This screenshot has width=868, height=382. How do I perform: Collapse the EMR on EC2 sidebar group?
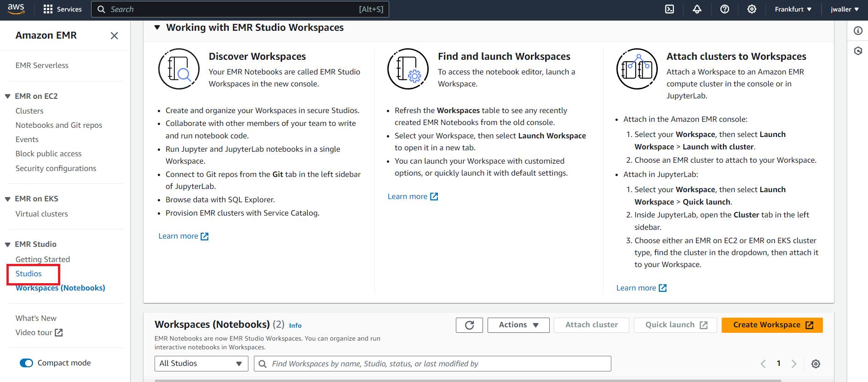pyautogui.click(x=8, y=96)
